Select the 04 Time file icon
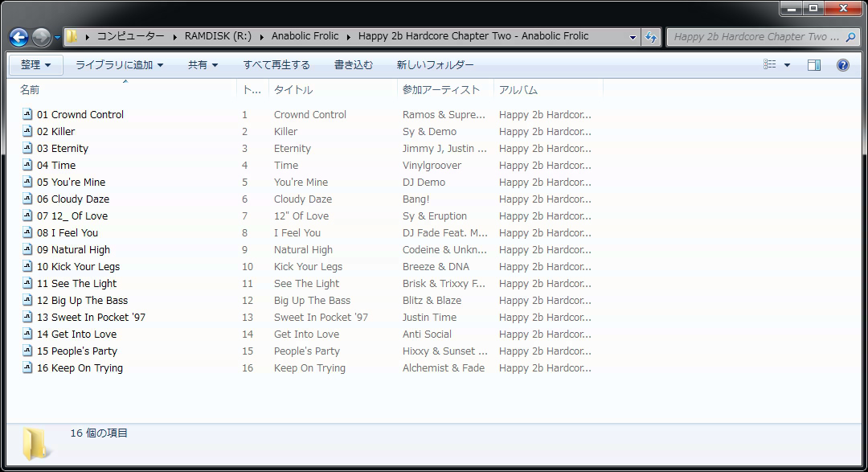 27,165
